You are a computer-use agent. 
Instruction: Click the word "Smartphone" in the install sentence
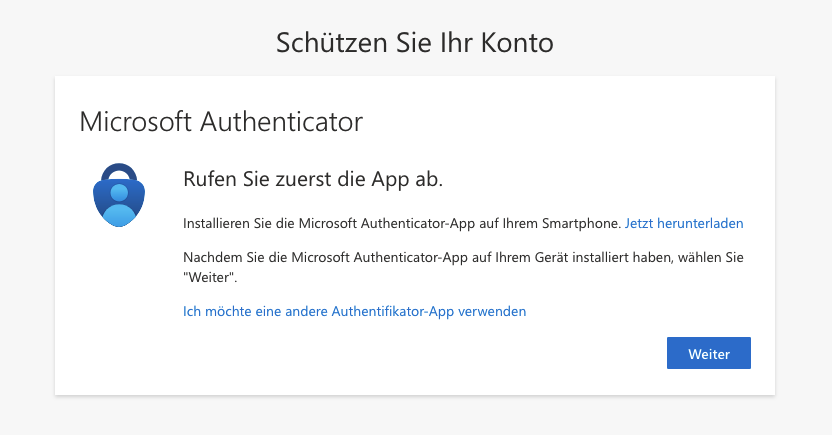[586, 223]
